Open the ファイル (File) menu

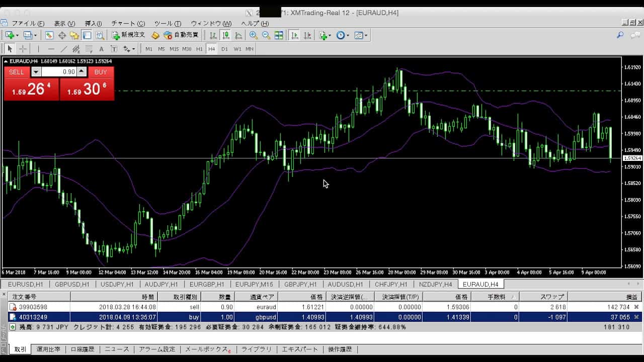[x=28, y=24]
